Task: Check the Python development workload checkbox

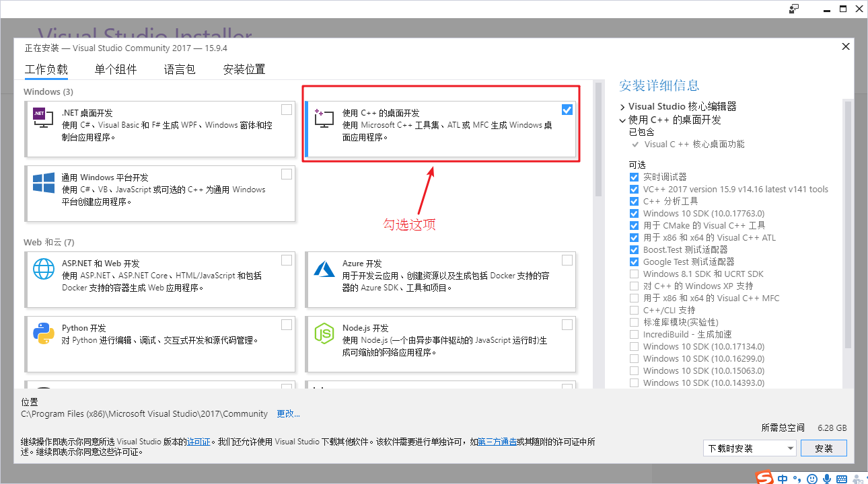Action: click(x=287, y=325)
